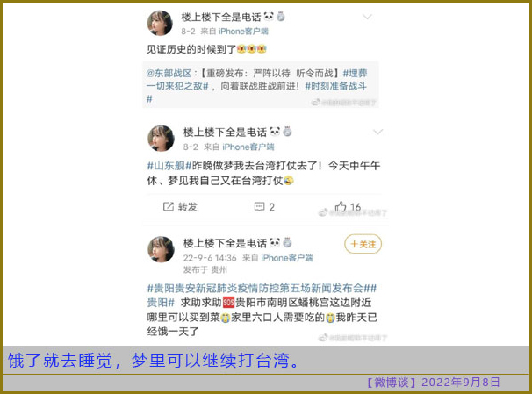Expand first post's chevron menu
532x394 pixels.
(x=368, y=17)
